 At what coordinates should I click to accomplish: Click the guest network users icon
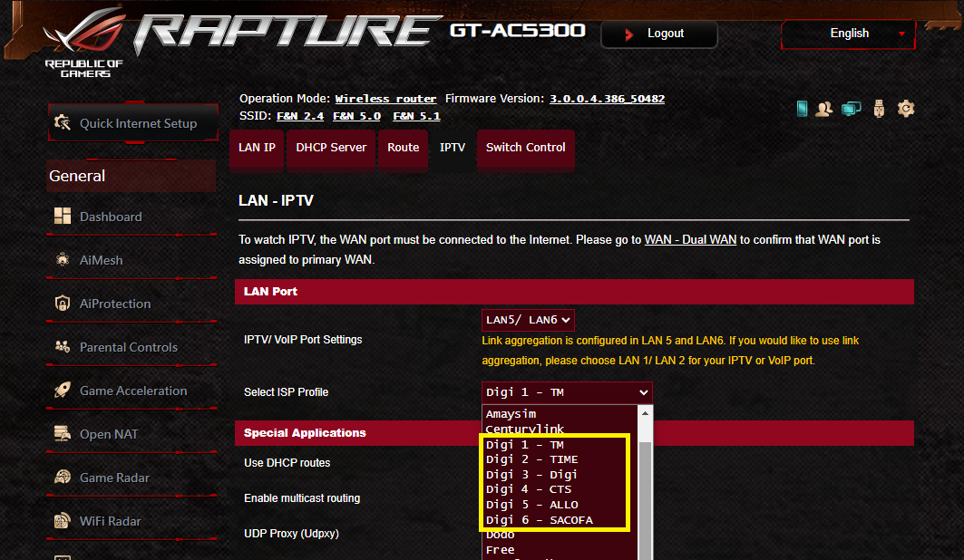tap(823, 109)
